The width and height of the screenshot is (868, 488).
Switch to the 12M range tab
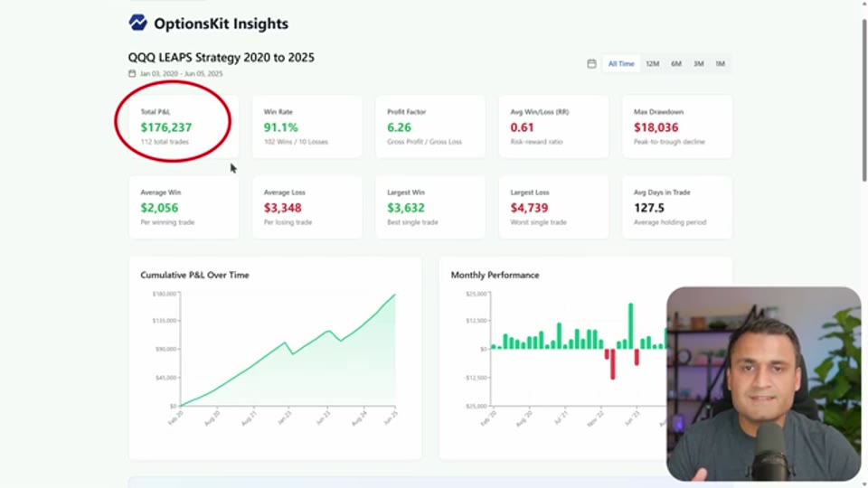(653, 63)
